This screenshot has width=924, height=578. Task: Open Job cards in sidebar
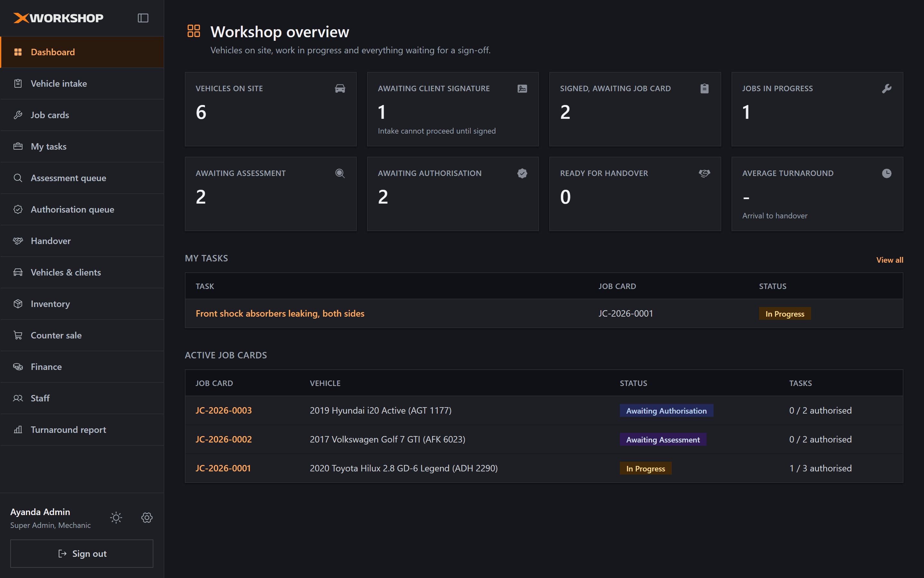(x=82, y=115)
